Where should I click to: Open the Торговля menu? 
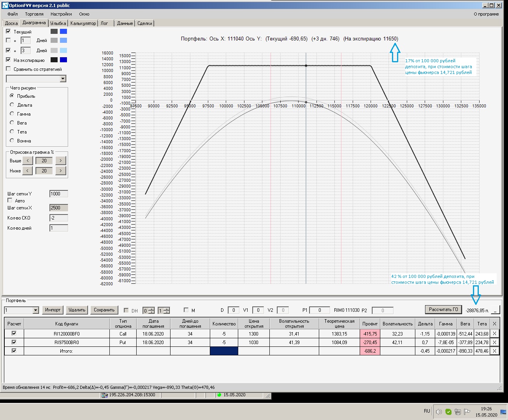[x=34, y=14]
